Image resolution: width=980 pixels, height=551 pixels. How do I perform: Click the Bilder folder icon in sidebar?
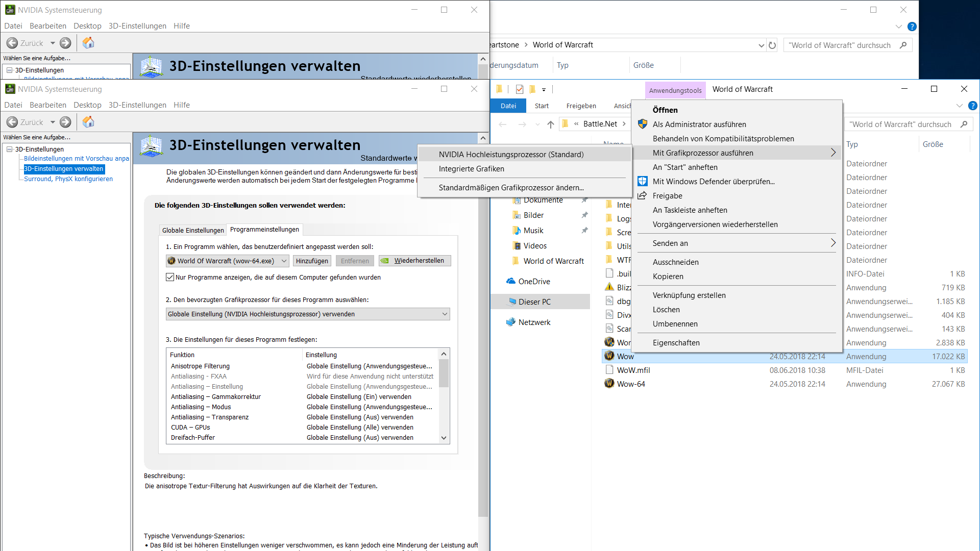(517, 215)
